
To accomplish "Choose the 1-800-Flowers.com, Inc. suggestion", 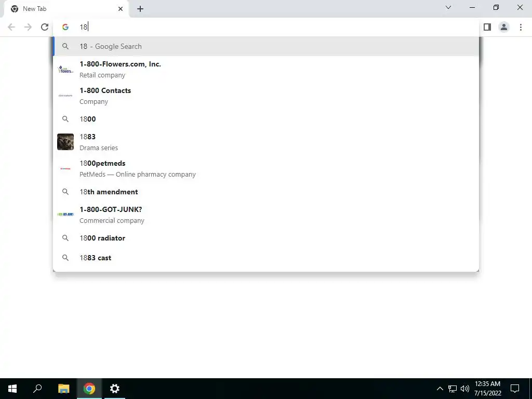I will click(x=266, y=69).
